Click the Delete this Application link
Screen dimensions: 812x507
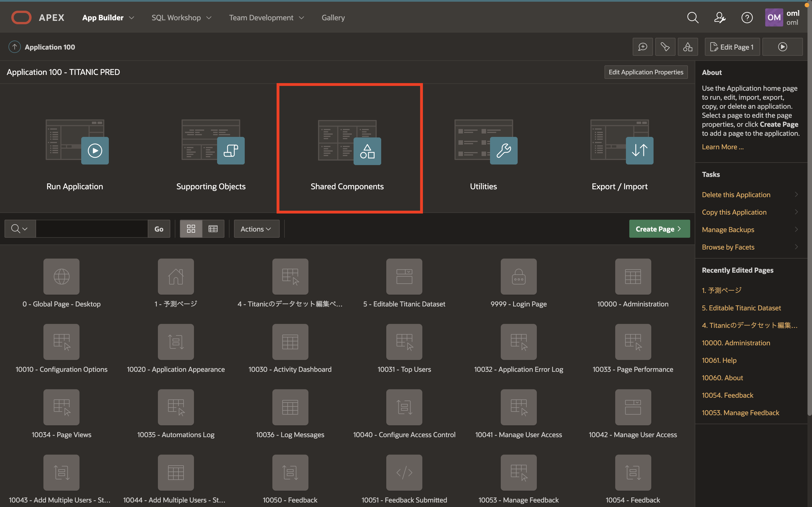tap(736, 194)
